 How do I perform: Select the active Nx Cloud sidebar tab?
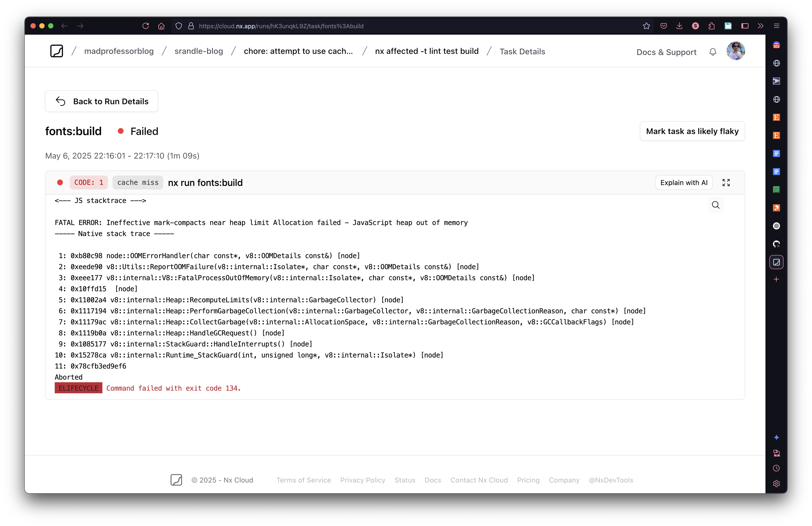point(776,262)
